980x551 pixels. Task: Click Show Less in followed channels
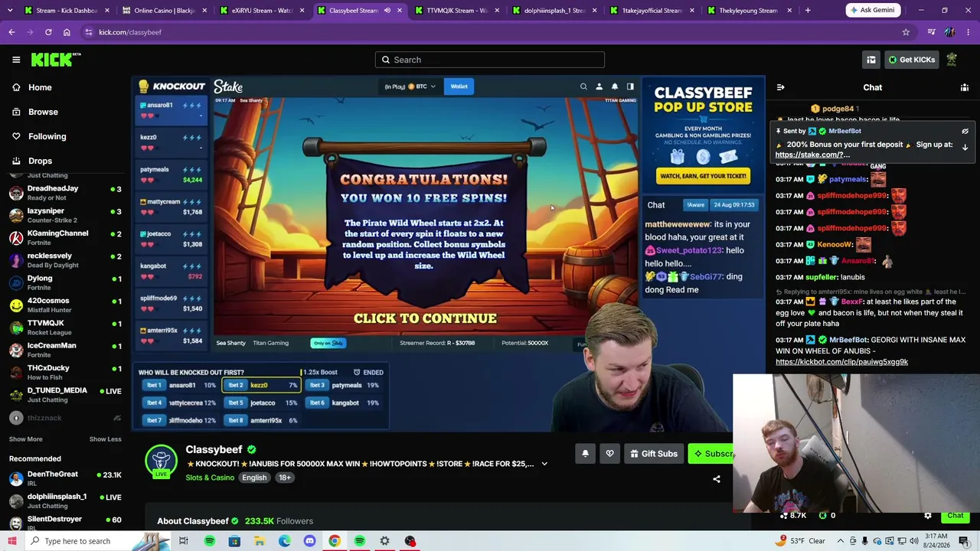click(x=105, y=439)
